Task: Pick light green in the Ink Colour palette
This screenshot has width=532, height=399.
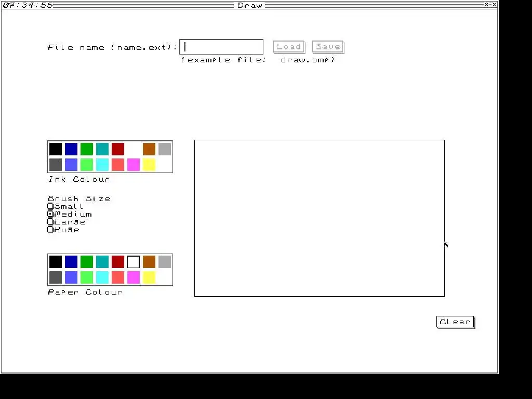Action: 87,165
